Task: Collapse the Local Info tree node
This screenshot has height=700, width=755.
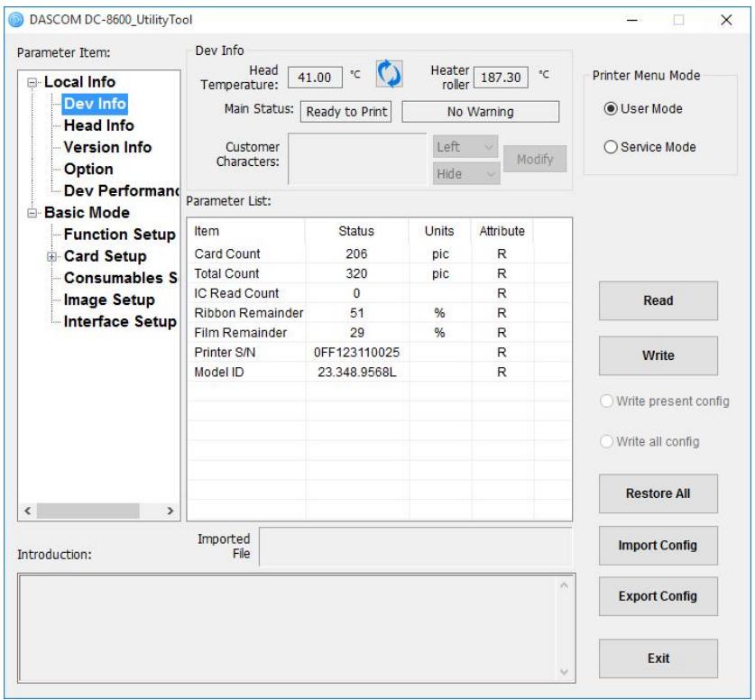Action: (x=32, y=82)
